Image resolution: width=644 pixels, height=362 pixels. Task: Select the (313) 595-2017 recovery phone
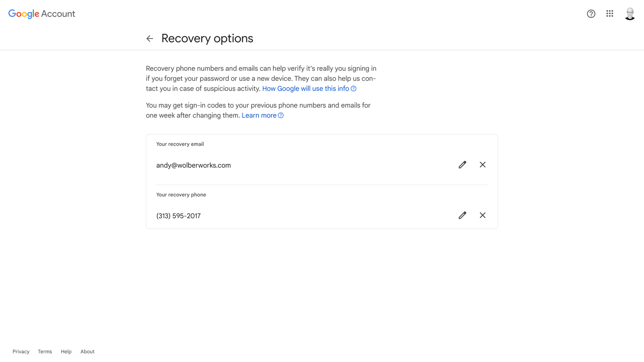tap(178, 216)
